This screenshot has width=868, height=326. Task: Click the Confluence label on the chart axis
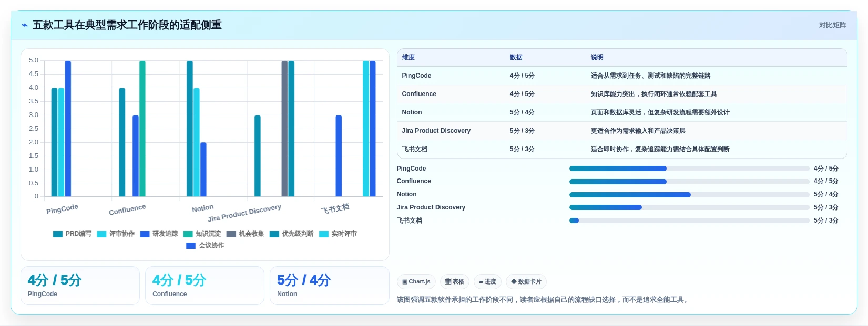pyautogui.click(x=127, y=209)
